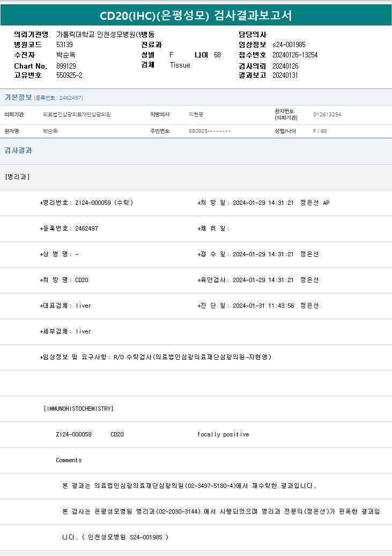Click the 진단일 timestamp 2024-01-31 11:43:56
The image size is (392, 556).
coord(263,306)
